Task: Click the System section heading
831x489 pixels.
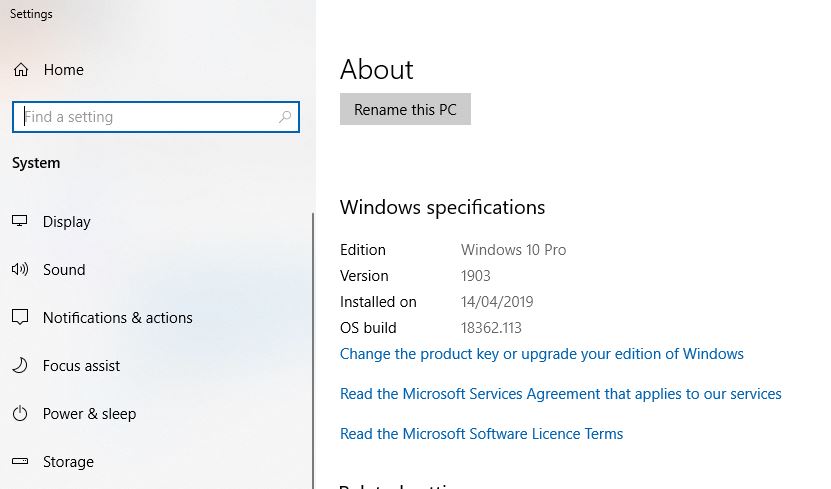Action: click(x=36, y=163)
